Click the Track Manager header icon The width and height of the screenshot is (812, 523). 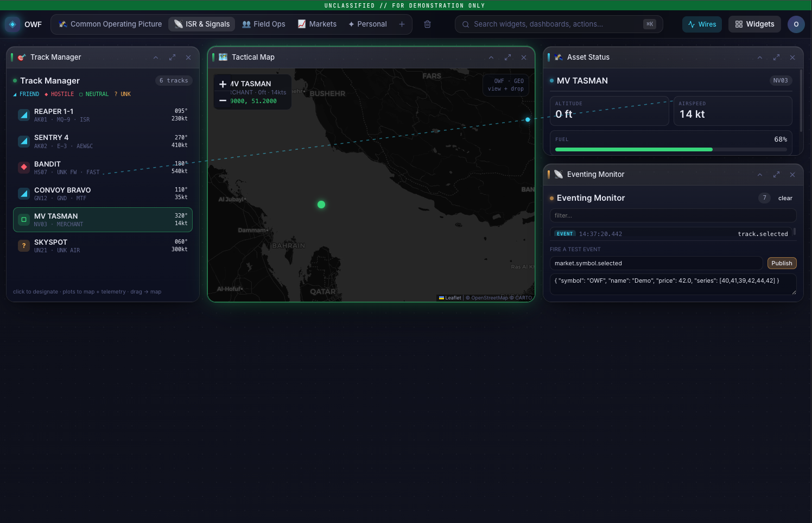point(22,57)
